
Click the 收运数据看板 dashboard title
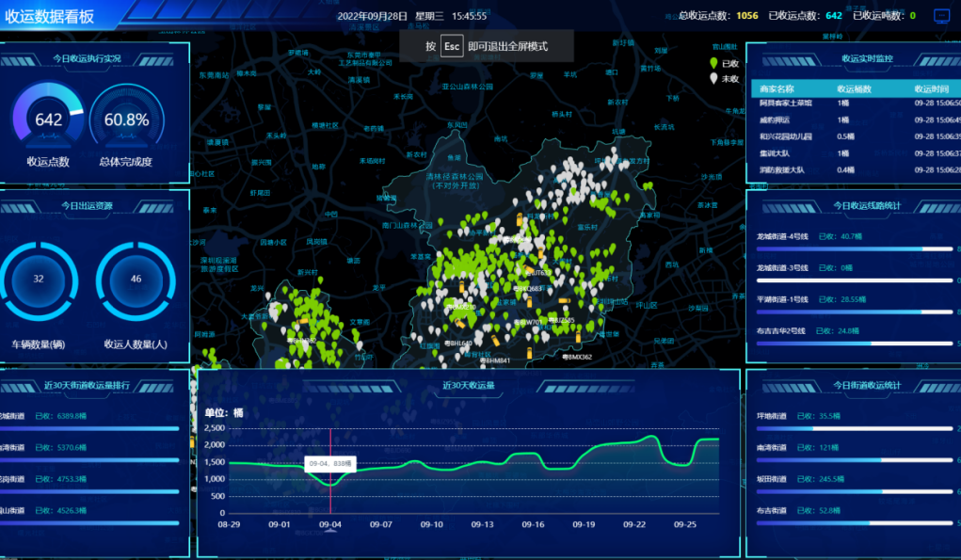50,17
